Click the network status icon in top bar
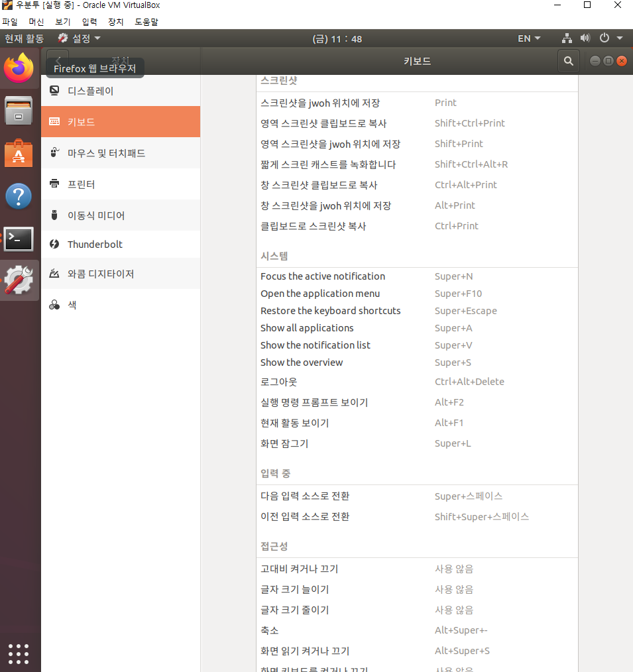 tap(567, 38)
